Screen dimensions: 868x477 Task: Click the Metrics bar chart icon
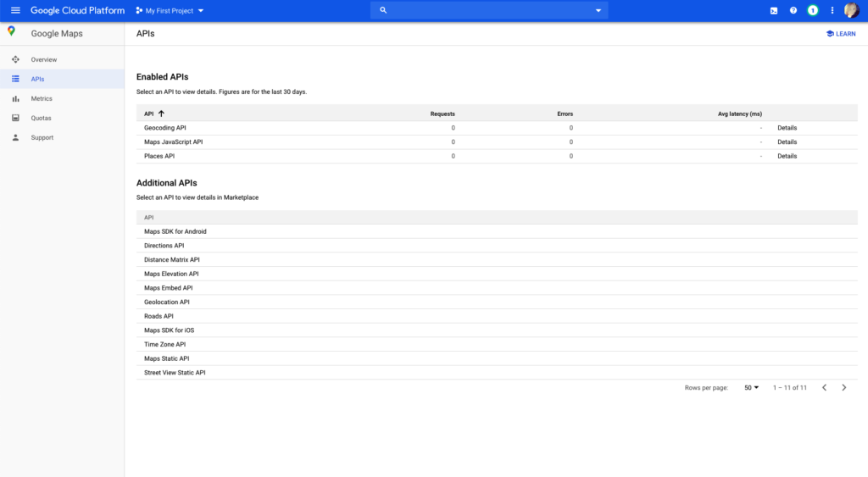click(x=15, y=98)
